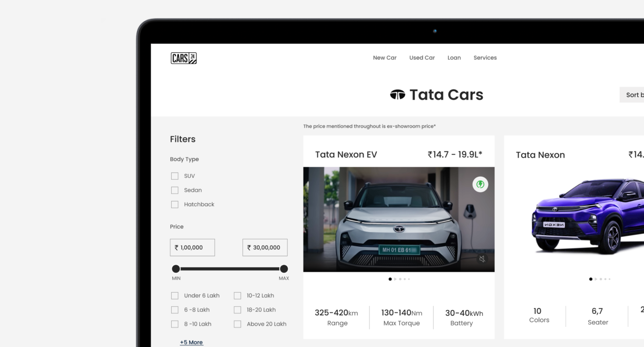
Task: Open the Tata Nexon EV title
Action: pos(346,155)
